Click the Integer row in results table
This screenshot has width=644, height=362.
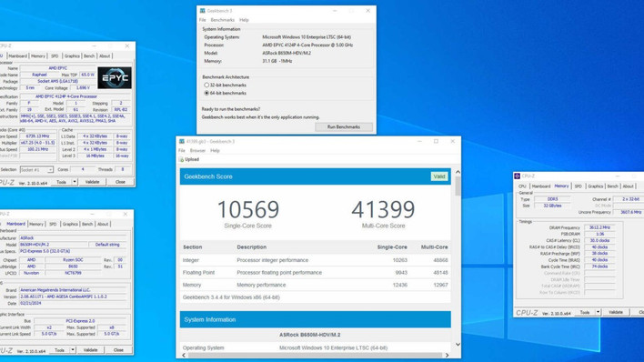point(315,260)
